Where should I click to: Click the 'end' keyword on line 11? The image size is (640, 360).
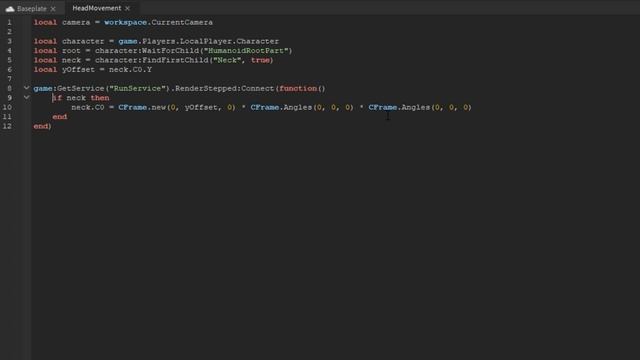(x=60, y=117)
